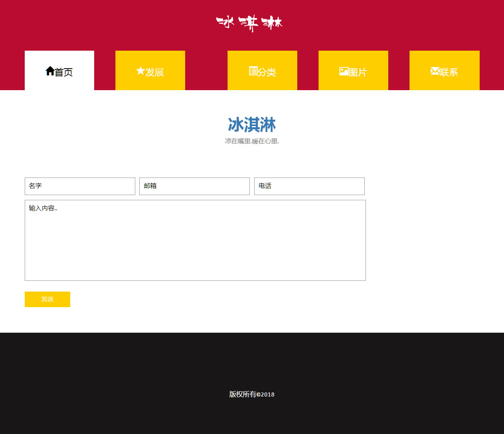Click the red gap between 发展 and 分类 tabs

[206, 71]
